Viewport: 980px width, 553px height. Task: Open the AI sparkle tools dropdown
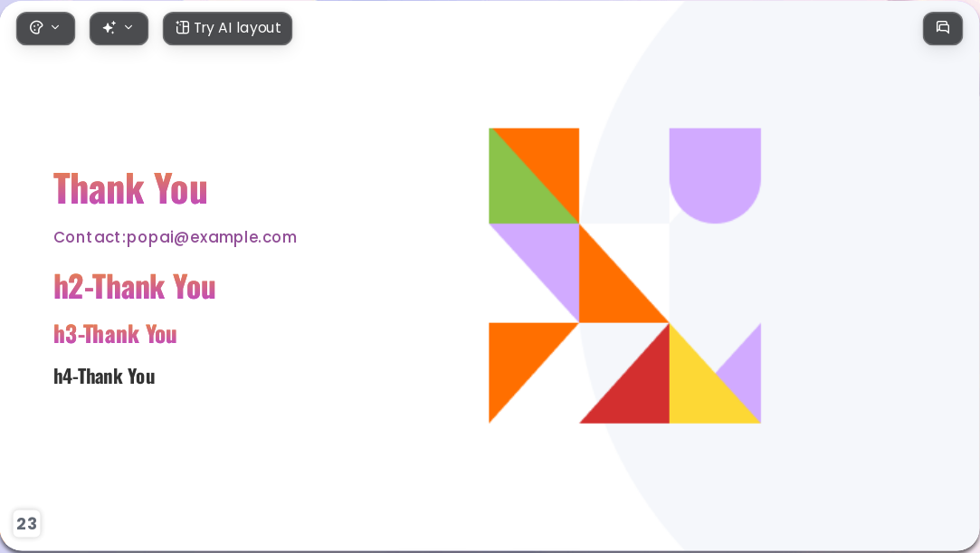(119, 28)
